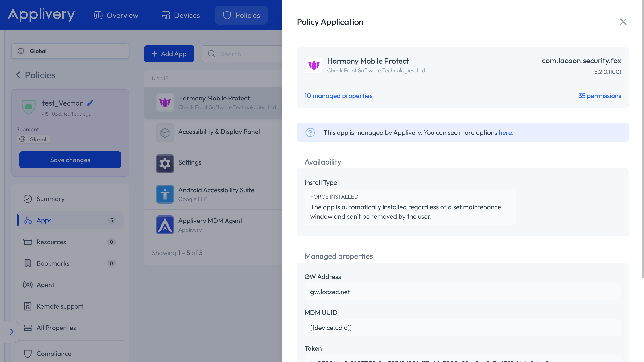Click the Harmony Mobile Protect app icon
This screenshot has height=362, width=644.
165,102
